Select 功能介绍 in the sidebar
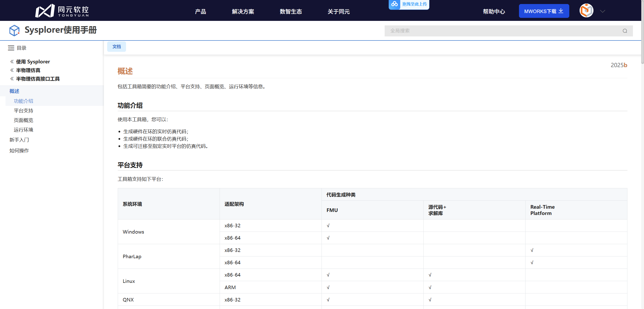This screenshot has height=309, width=644. [x=23, y=101]
